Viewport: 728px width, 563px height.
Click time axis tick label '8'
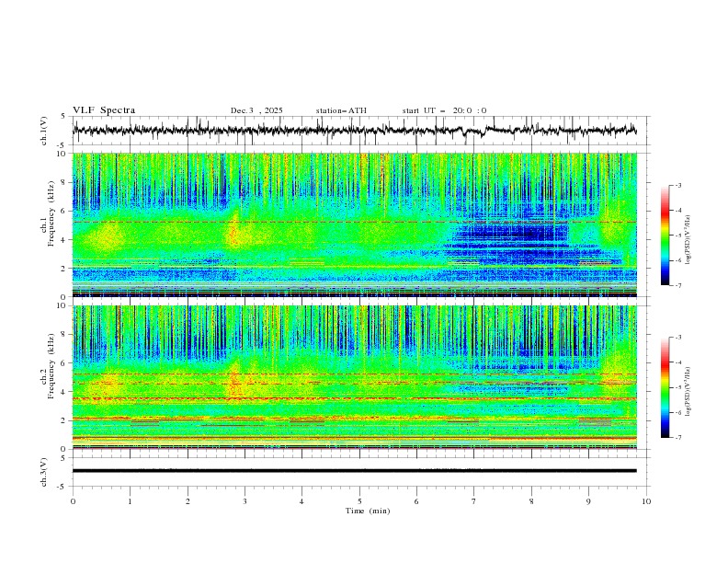click(x=531, y=501)
